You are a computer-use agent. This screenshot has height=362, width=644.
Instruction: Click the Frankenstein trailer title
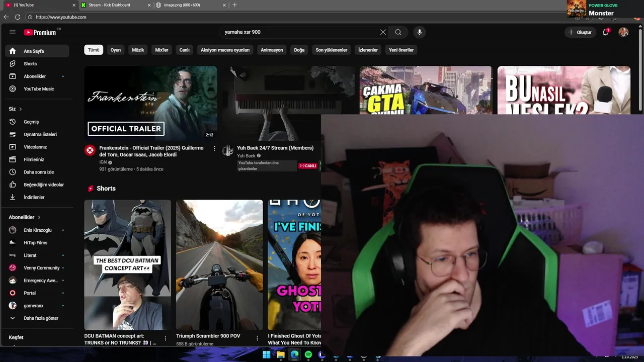(151, 151)
